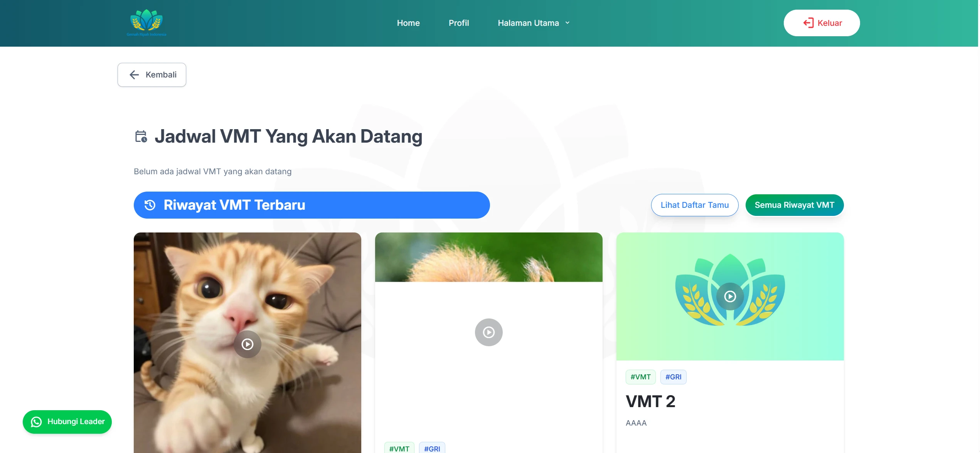Click the history clock icon on Riwayat VMT Terbaru

150,205
